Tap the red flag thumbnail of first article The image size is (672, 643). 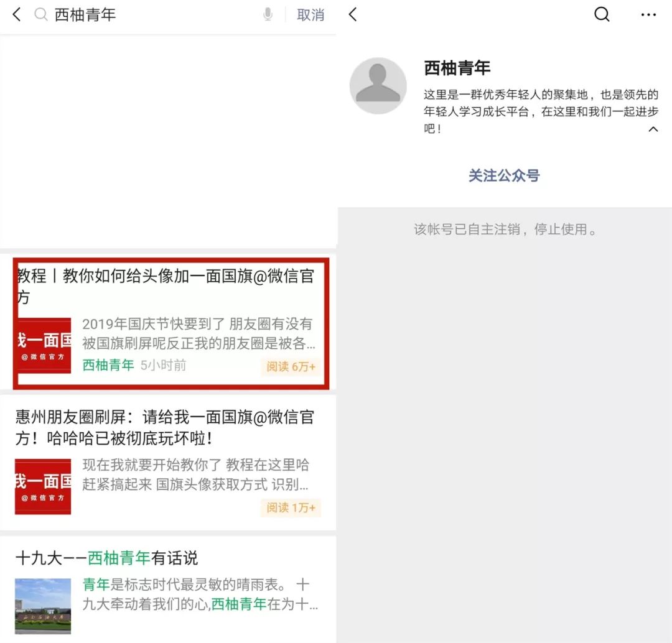coord(45,345)
